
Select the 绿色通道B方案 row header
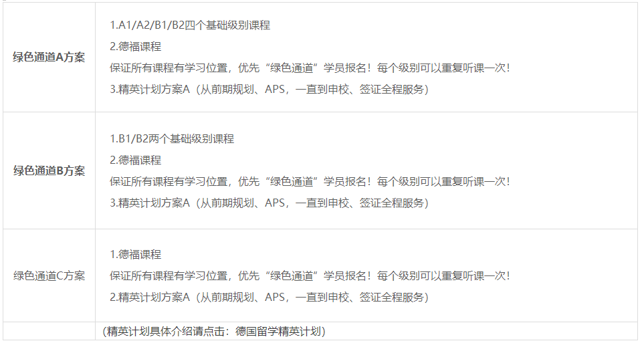tap(49, 170)
